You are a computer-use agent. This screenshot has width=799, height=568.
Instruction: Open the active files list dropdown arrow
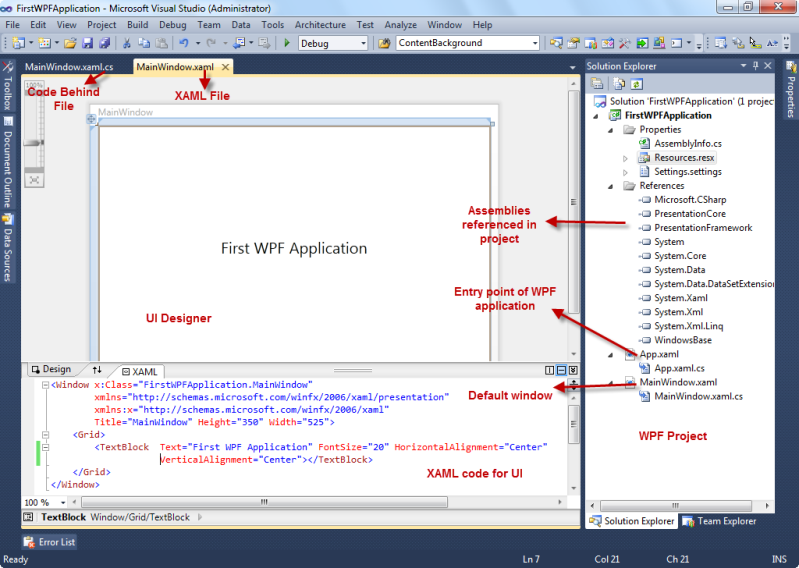[572, 67]
